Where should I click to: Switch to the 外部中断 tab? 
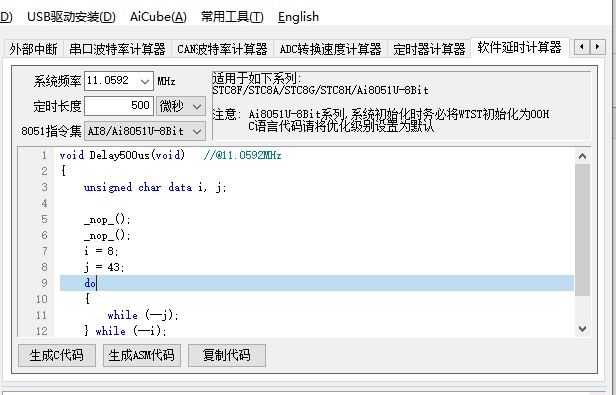pos(33,49)
